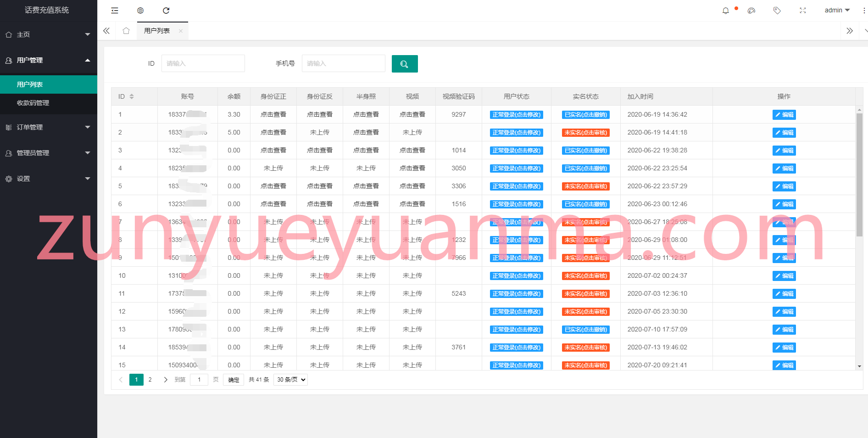Go to page 2 in pagination

150,380
